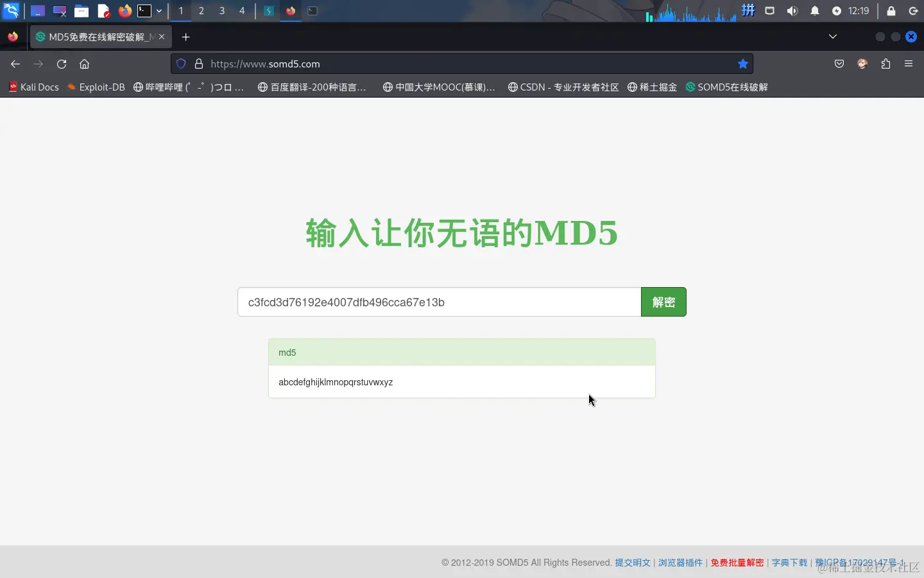The height and width of the screenshot is (578, 924).
Task: Click the MD5 hash input field
Action: coord(440,302)
